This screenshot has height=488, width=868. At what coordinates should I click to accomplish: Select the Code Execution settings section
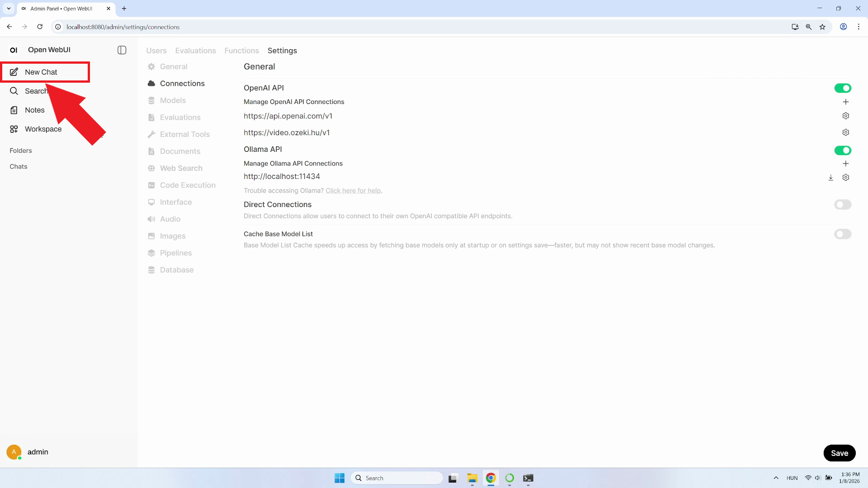(187, 185)
